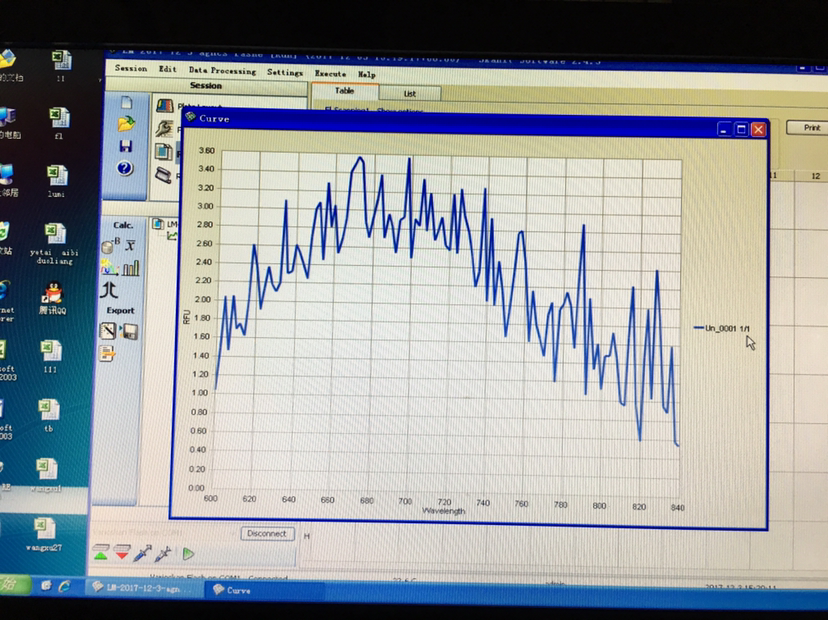Image resolution: width=828 pixels, height=620 pixels.
Task: Click the bar chart icon under Calc.
Action: (x=131, y=268)
